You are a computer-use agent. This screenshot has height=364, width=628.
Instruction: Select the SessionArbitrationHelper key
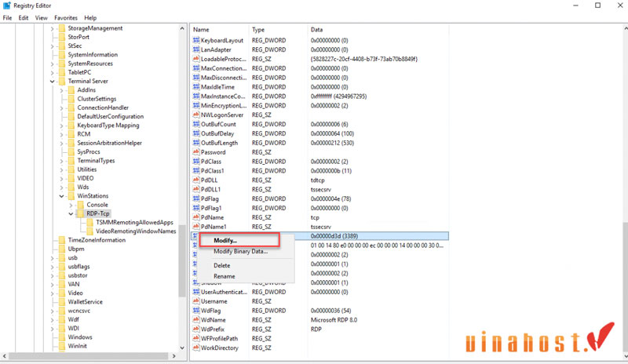tap(109, 143)
